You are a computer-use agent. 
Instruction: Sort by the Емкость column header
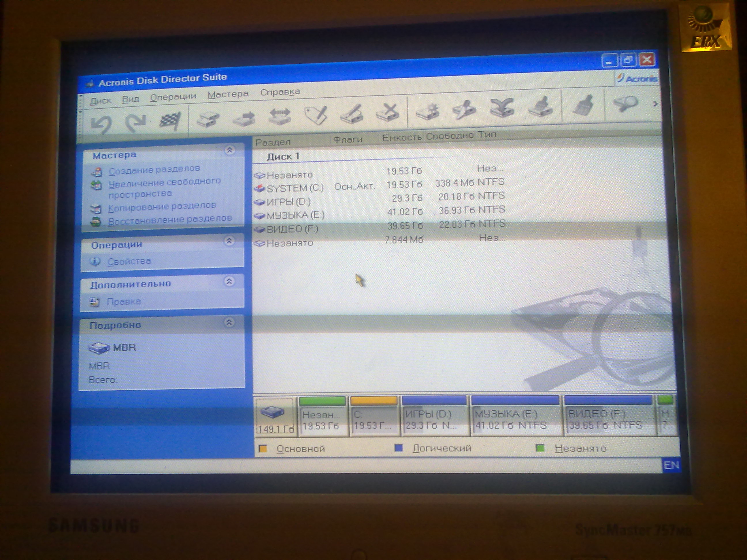[402, 137]
